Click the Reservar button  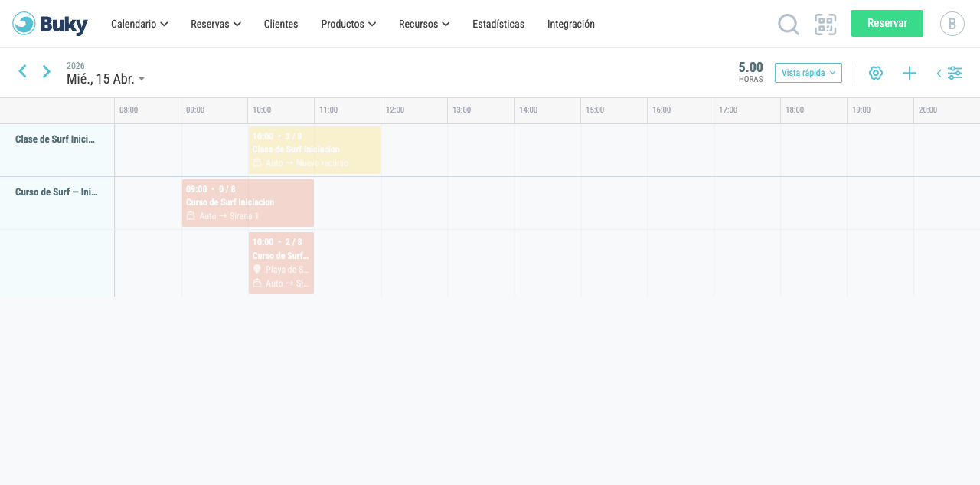coord(887,23)
